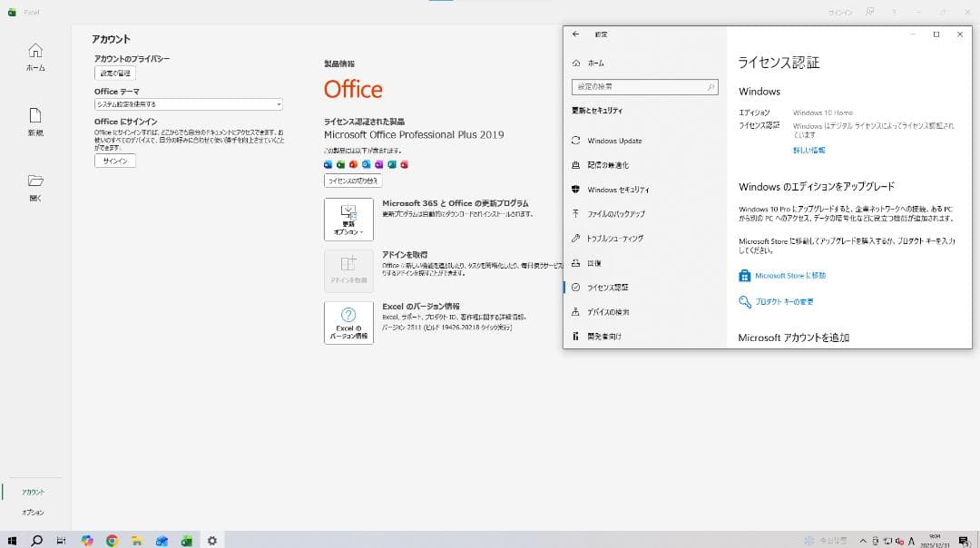Click the 新規 new document icon

click(35, 121)
